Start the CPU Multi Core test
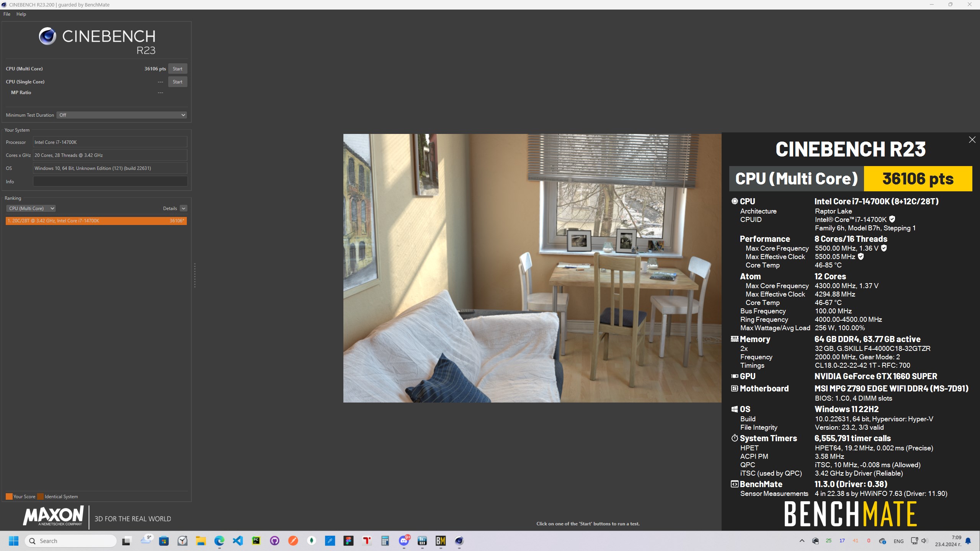Screen dimensions: 980x551 click(x=177, y=69)
